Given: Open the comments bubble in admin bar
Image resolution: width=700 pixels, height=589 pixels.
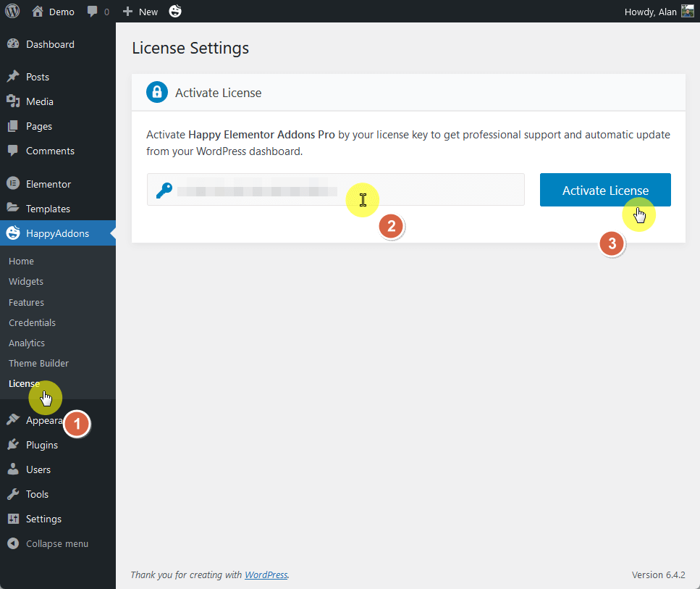Looking at the screenshot, I should pyautogui.click(x=93, y=12).
